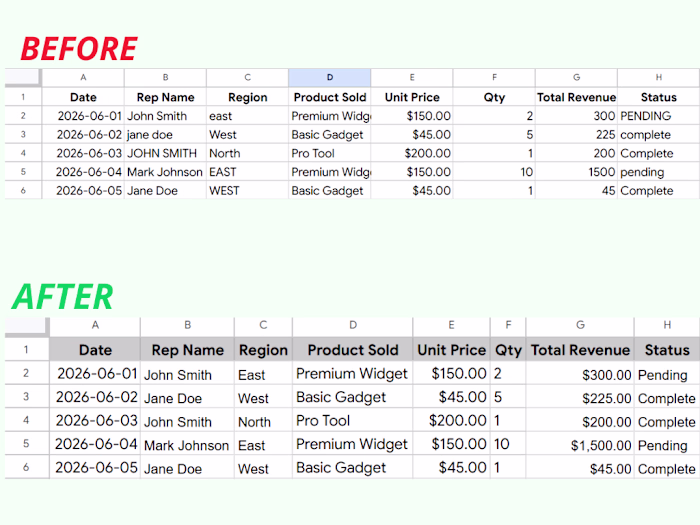Click qty '10' cell in BEFORE table
The image size is (700, 525).
point(494,172)
